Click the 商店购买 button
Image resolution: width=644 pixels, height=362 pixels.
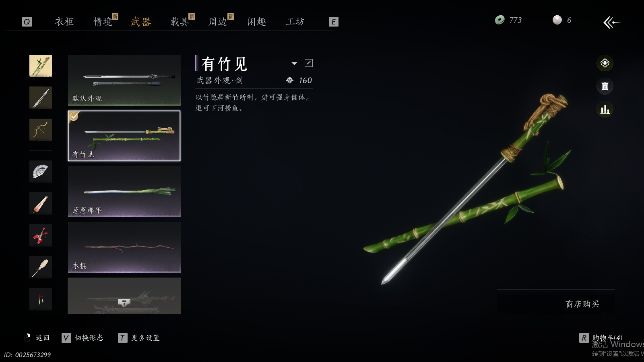582,304
